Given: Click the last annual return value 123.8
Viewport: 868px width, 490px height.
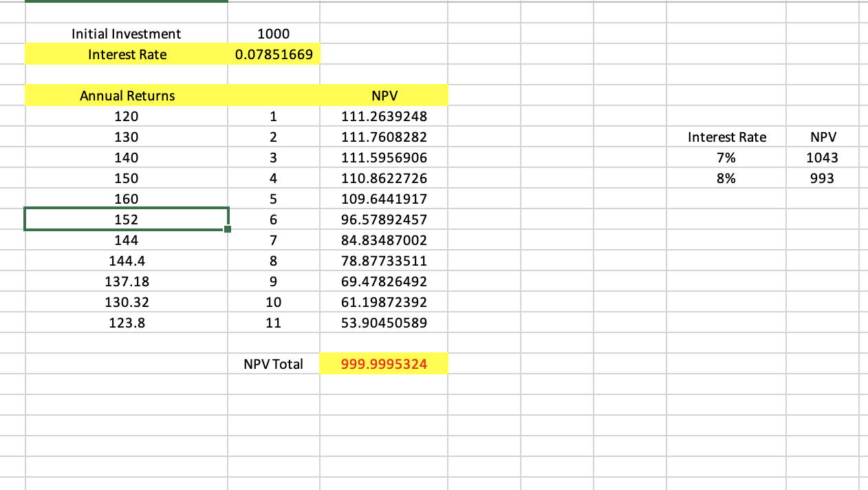Looking at the screenshot, I should [127, 323].
